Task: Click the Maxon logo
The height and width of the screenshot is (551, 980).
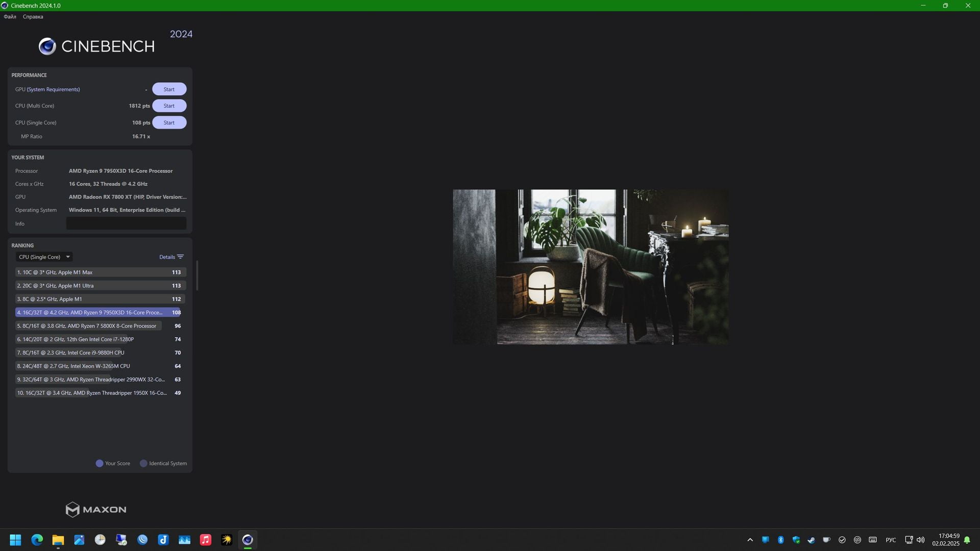Action: tap(96, 509)
